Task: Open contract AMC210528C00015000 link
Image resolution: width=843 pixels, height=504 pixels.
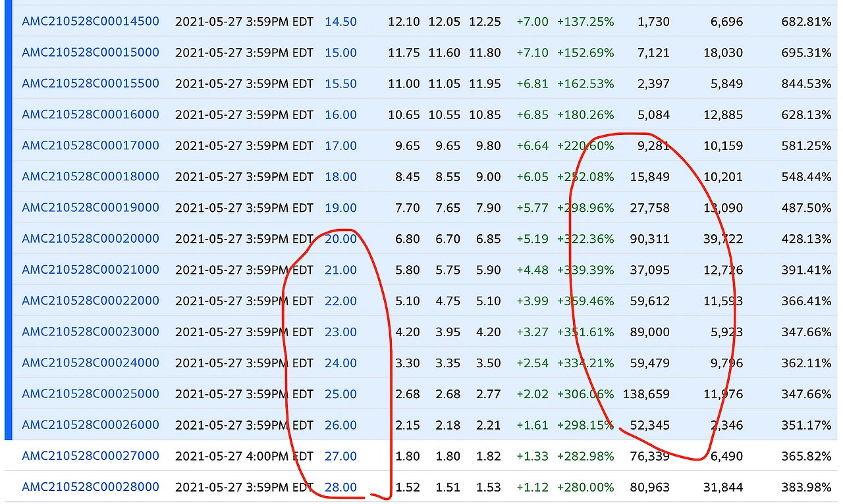Action: [91, 52]
